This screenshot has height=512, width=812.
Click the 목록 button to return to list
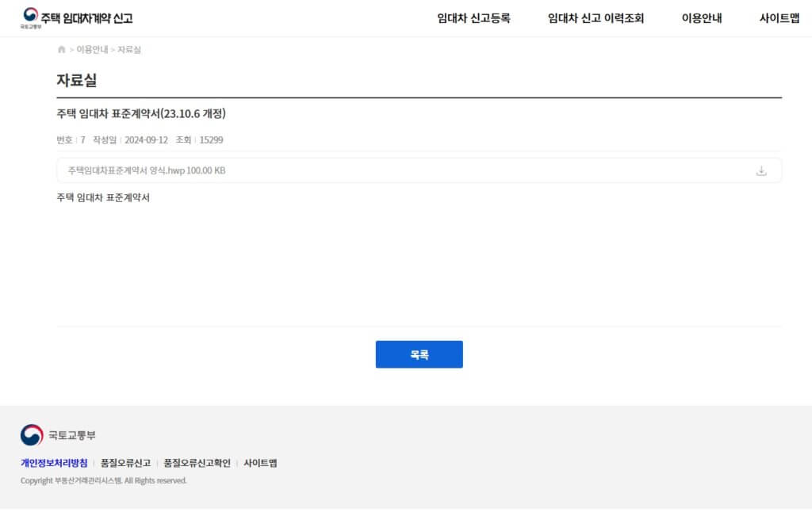pos(419,354)
